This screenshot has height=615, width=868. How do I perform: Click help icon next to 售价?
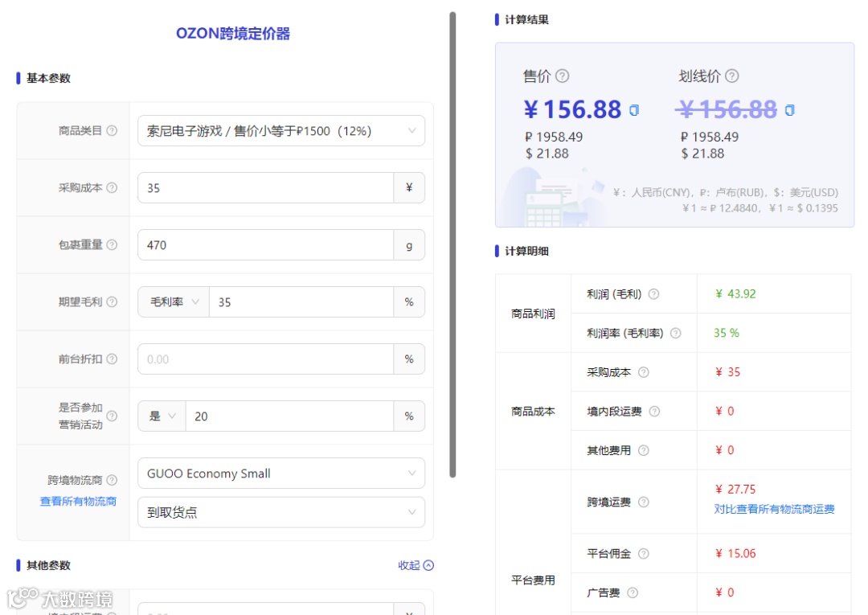coord(562,76)
